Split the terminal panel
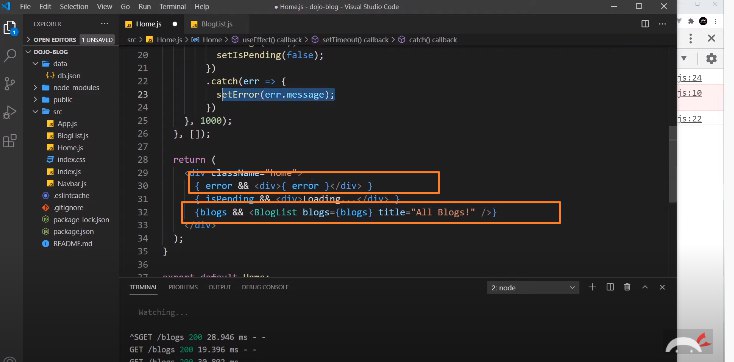The height and width of the screenshot is (362, 734). (610, 287)
